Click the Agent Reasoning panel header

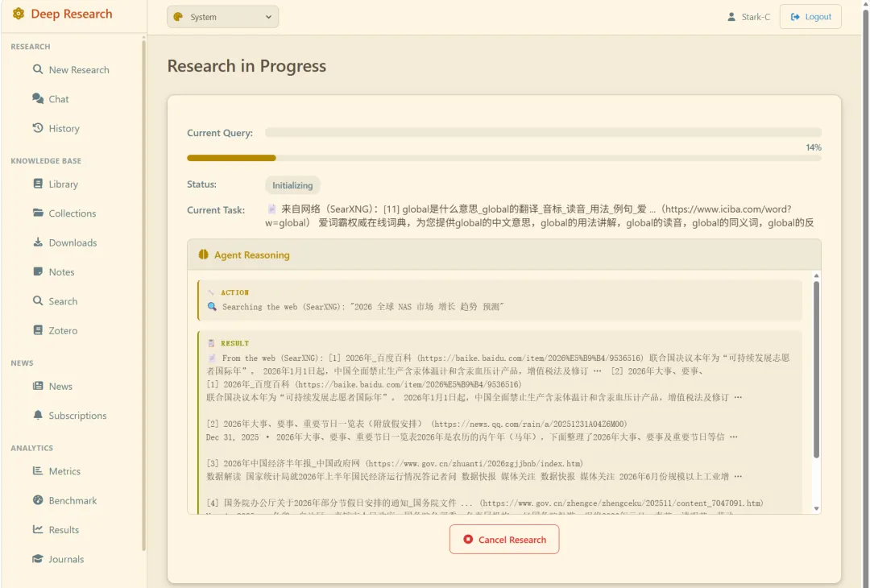pyautogui.click(x=503, y=255)
